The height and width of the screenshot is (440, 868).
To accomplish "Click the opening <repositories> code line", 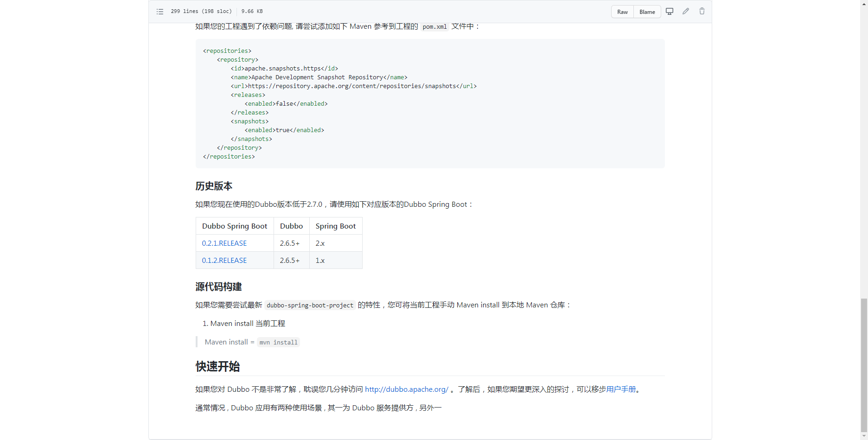I will (227, 51).
